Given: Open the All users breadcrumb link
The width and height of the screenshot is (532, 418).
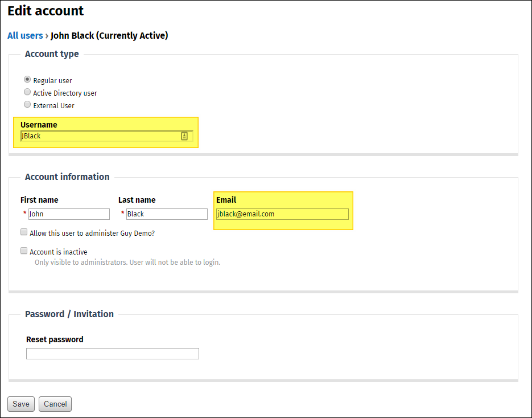Looking at the screenshot, I should click(x=25, y=36).
